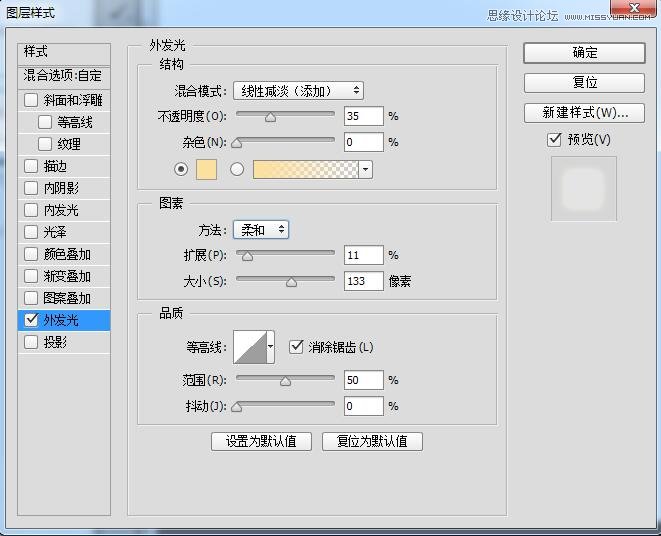Click the contour curve thumbnail
Screen dimensions: 661x536
[250, 347]
